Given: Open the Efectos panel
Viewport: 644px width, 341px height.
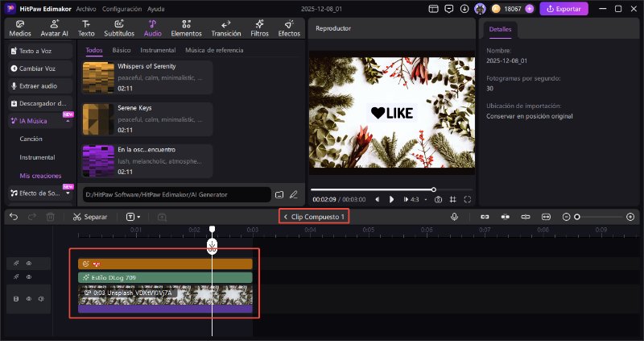Looking at the screenshot, I should pyautogui.click(x=289, y=28).
